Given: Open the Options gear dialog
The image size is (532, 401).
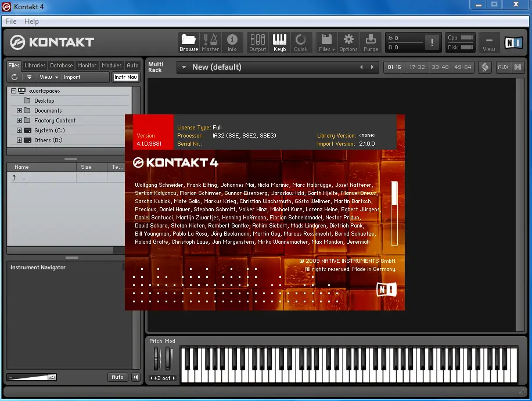Looking at the screenshot, I should click(348, 43).
